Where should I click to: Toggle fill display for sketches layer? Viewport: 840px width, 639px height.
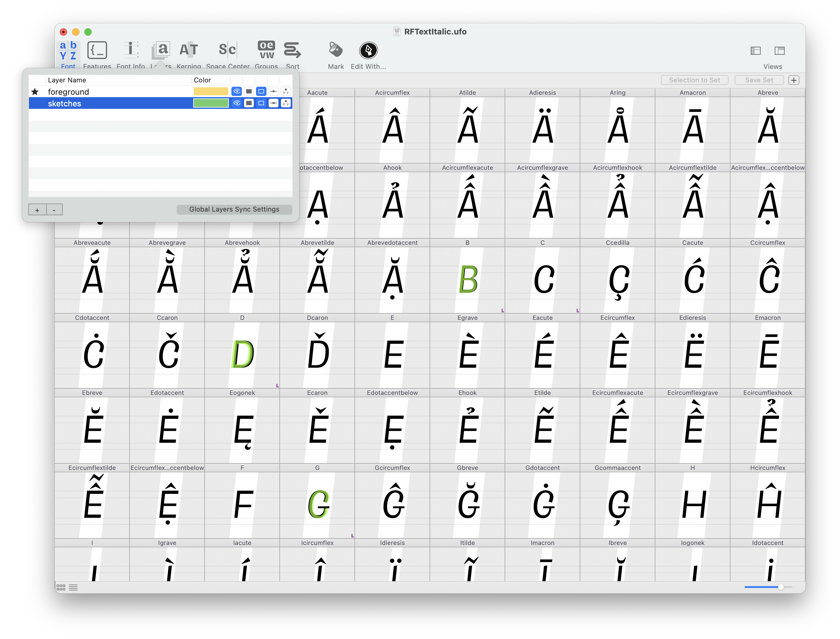(x=249, y=103)
